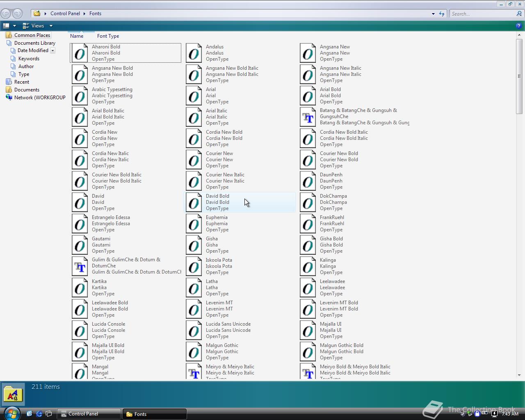Click the Forward navigation button
The image size is (525, 420).
(17, 14)
